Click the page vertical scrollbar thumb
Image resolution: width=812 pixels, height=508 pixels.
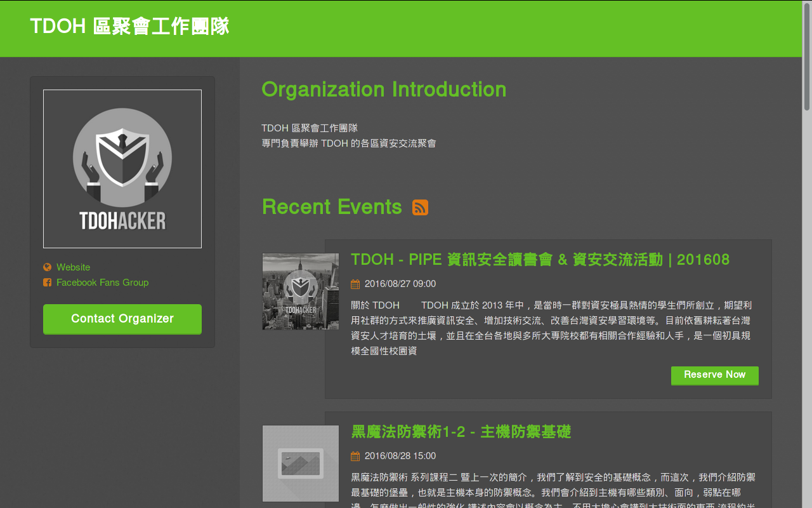(x=807, y=56)
